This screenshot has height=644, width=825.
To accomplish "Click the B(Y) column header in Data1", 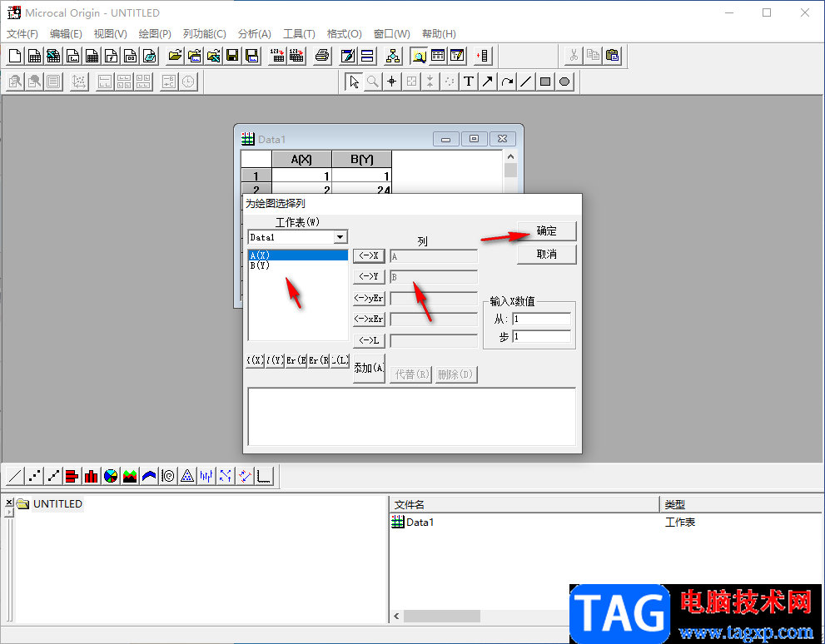I will tap(362, 159).
